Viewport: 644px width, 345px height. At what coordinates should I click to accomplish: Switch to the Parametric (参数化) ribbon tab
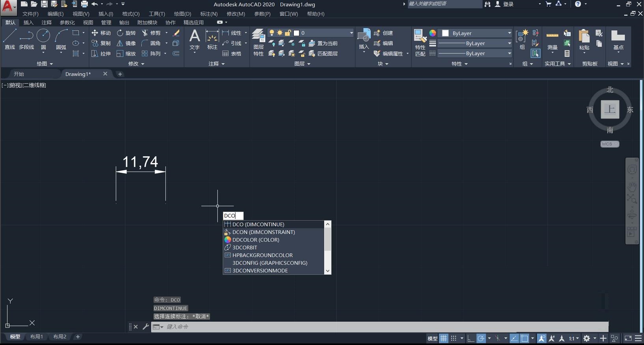pyautogui.click(x=67, y=22)
